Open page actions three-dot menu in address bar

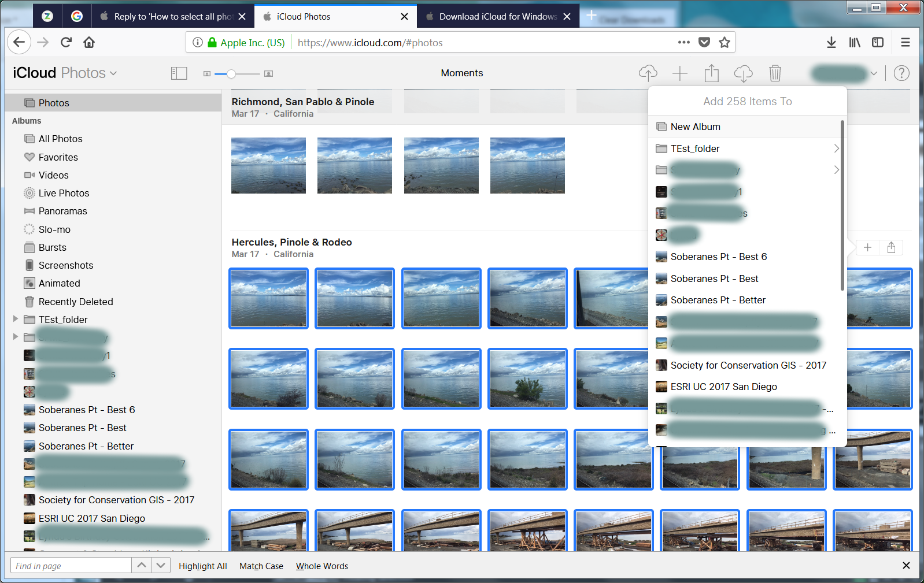click(684, 42)
